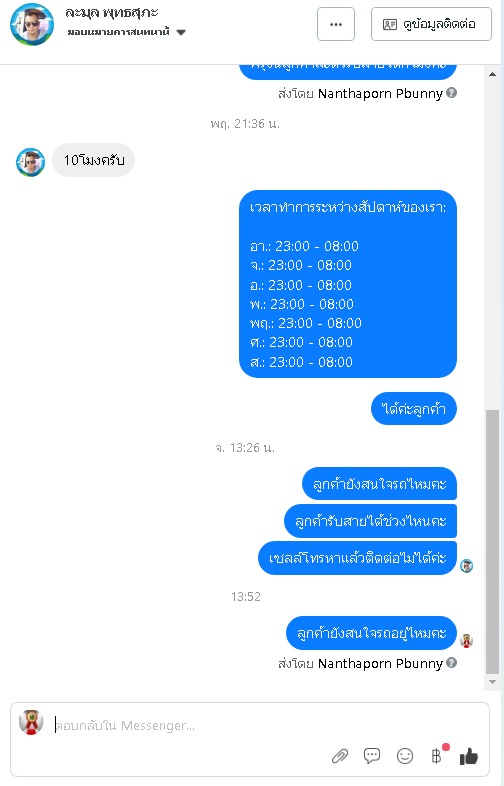Click customer avatar beside 10โมงครับ message
This screenshot has width=504, height=786.
(31, 162)
